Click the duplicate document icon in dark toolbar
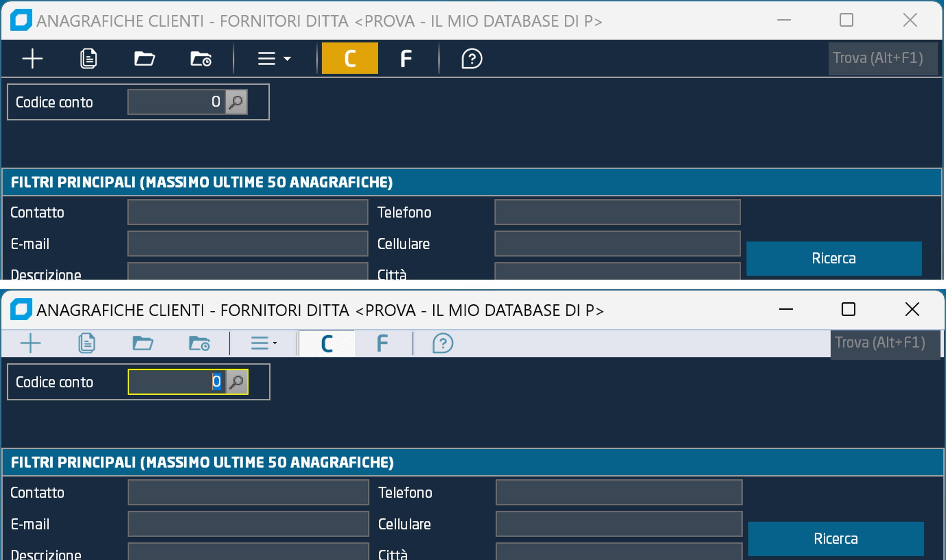The width and height of the screenshot is (946, 560). [88, 59]
